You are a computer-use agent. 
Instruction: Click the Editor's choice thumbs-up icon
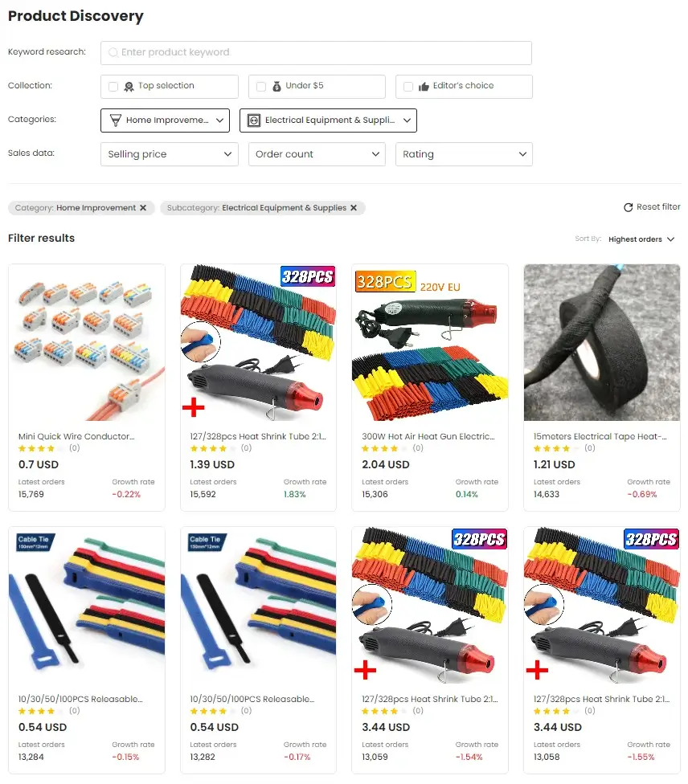point(424,87)
